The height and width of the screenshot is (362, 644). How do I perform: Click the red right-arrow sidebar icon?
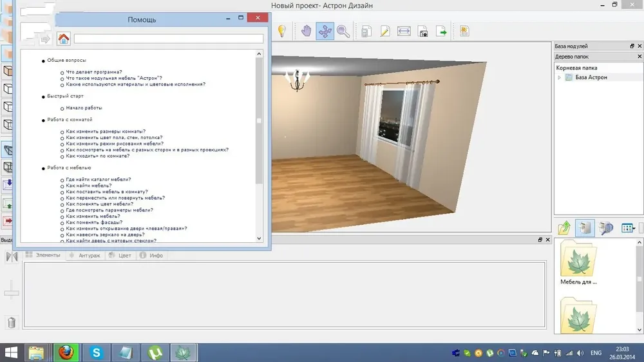[8, 221]
